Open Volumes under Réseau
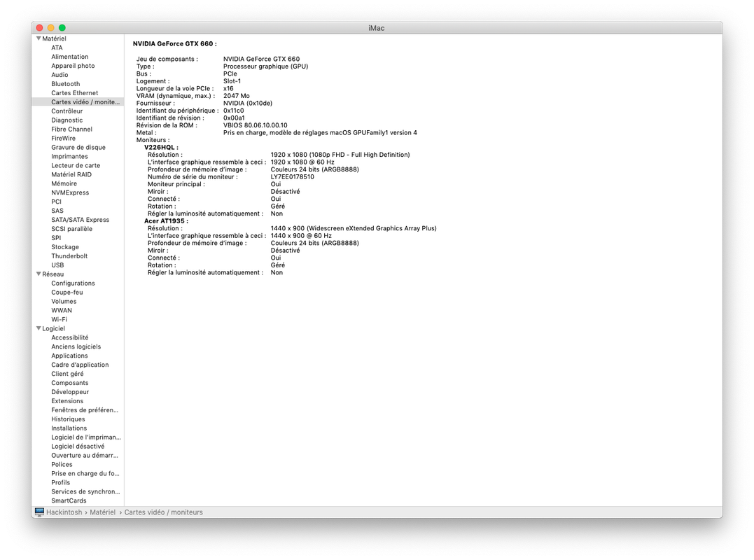 pyautogui.click(x=64, y=302)
